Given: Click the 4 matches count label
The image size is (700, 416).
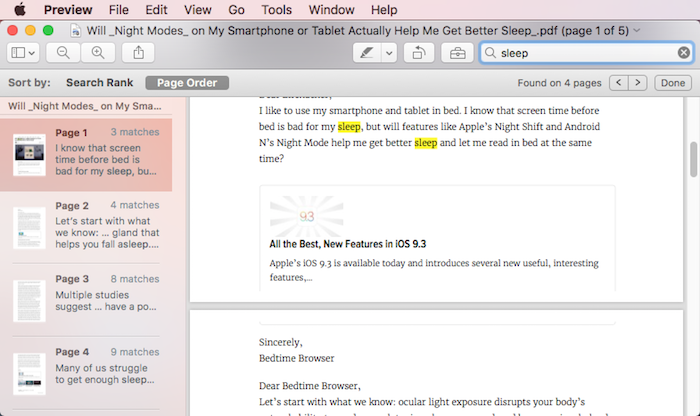Looking at the screenshot, I should 135,205.
